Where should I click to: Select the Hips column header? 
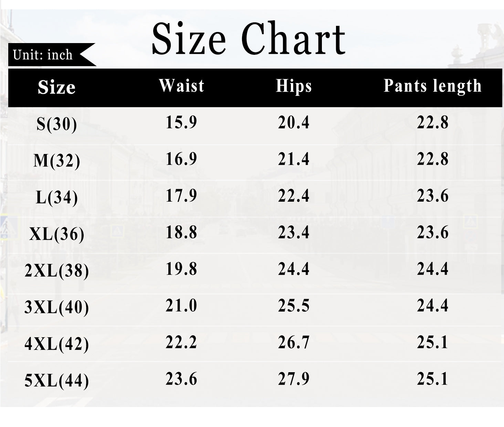[294, 86]
